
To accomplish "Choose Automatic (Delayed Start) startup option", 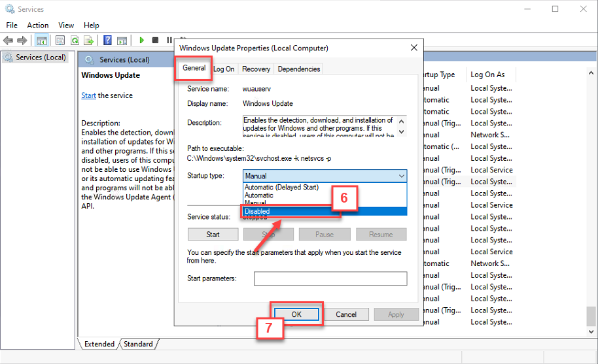I will pyautogui.click(x=281, y=187).
